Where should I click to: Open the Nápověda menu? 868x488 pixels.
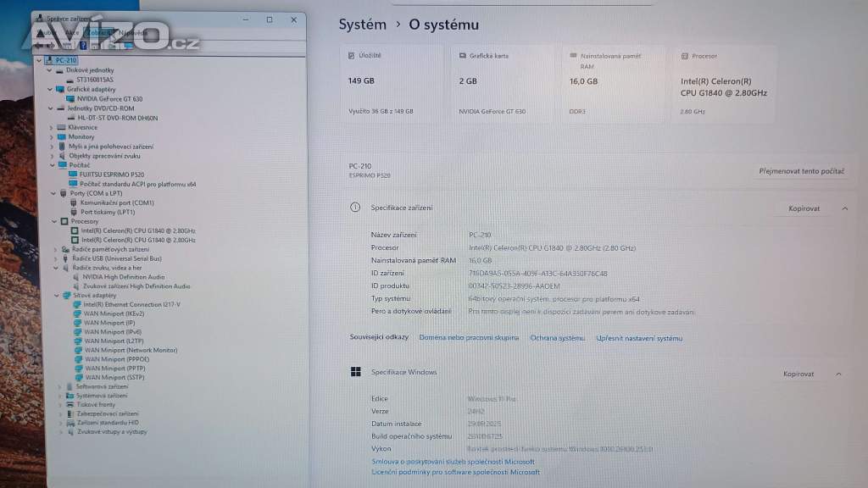point(133,33)
